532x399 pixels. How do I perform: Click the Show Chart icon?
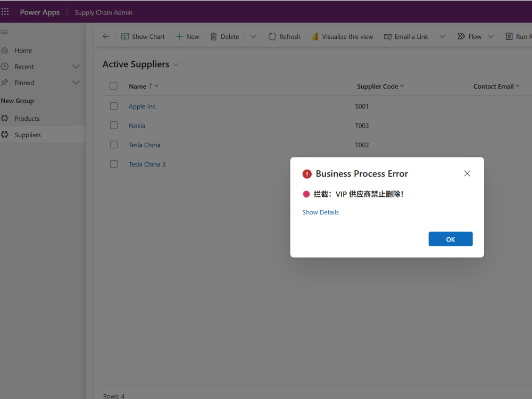(x=125, y=37)
